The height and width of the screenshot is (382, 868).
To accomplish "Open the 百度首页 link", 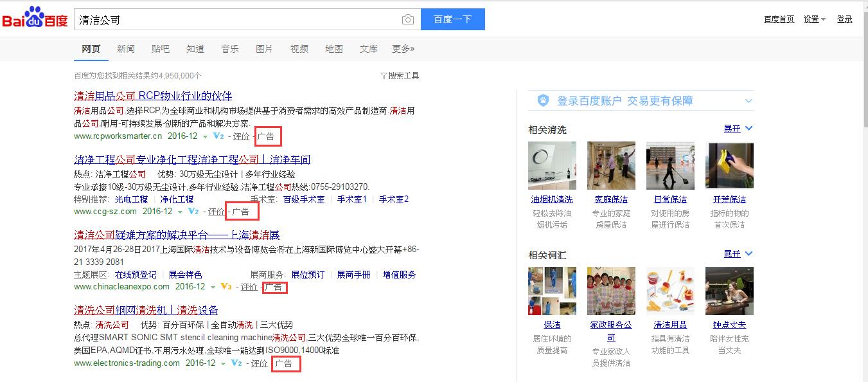I will pos(779,19).
